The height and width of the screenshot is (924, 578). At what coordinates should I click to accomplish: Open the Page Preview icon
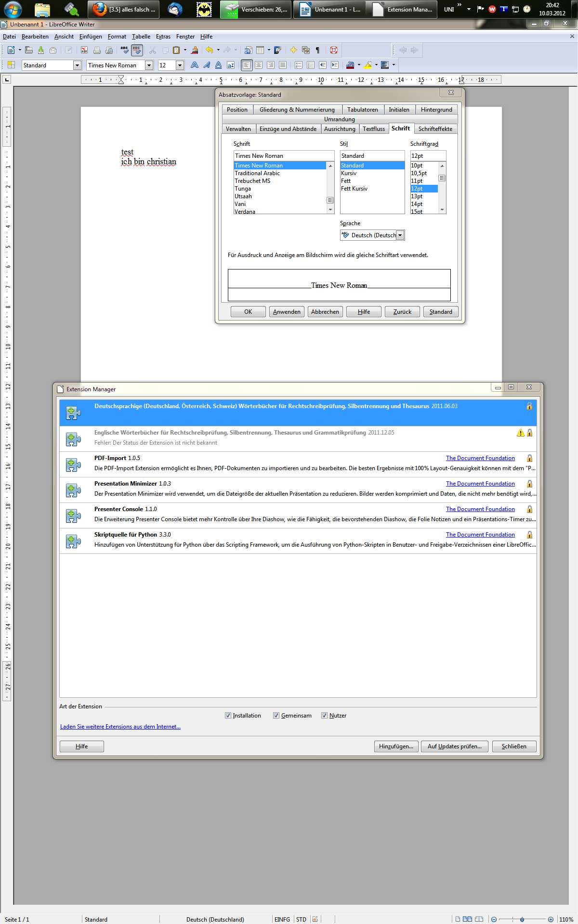(109, 50)
